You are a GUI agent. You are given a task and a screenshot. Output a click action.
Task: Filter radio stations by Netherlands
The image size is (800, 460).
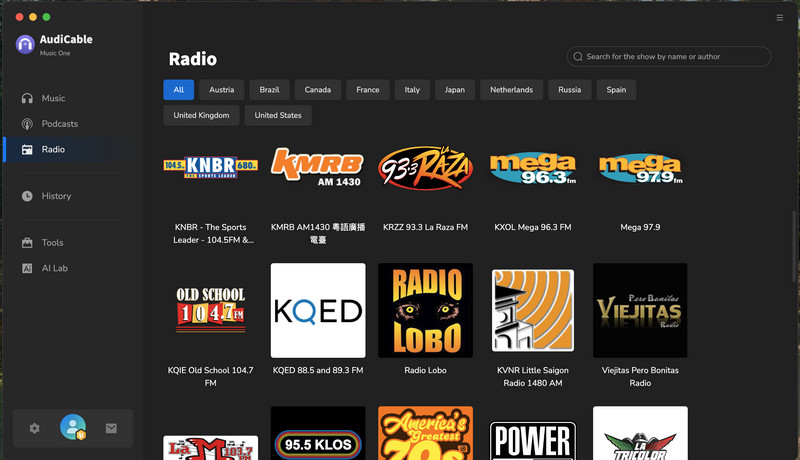click(511, 90)
